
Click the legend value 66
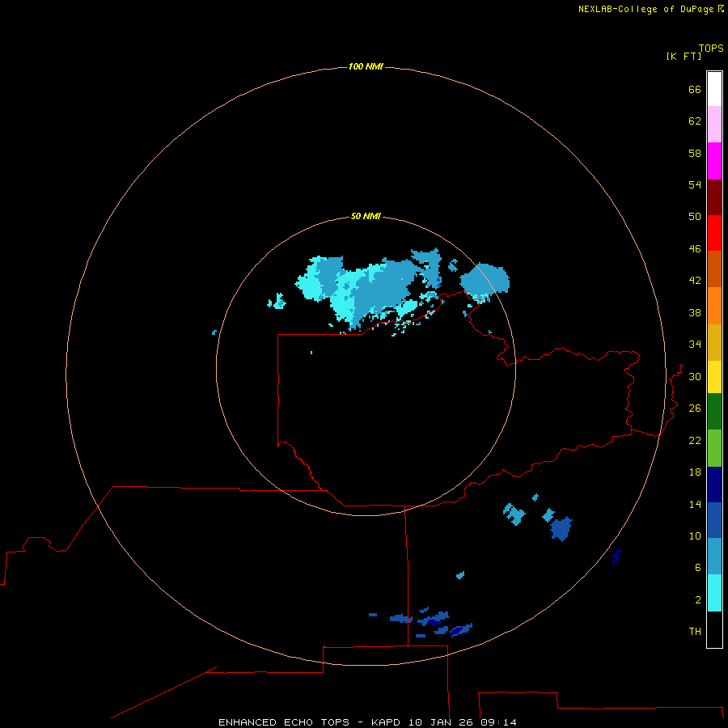coord(695,89)
